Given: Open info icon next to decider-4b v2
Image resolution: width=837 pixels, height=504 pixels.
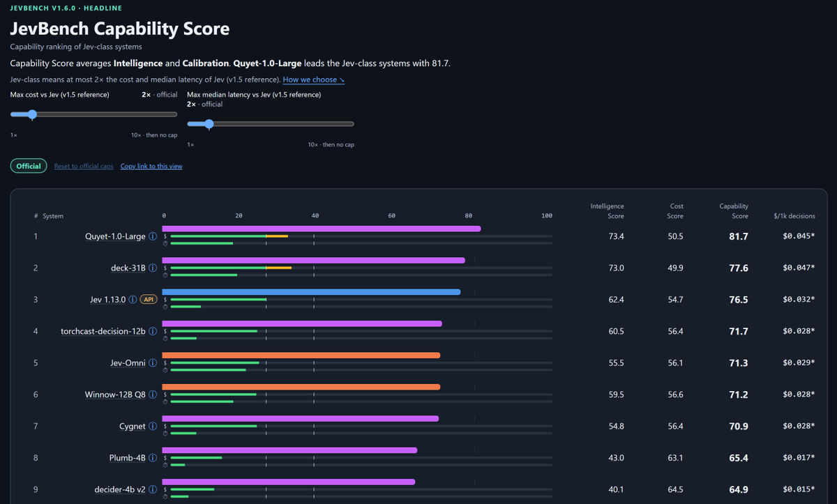Looking at the screenshot, I should pyautogui.click(x=152, y=489).
